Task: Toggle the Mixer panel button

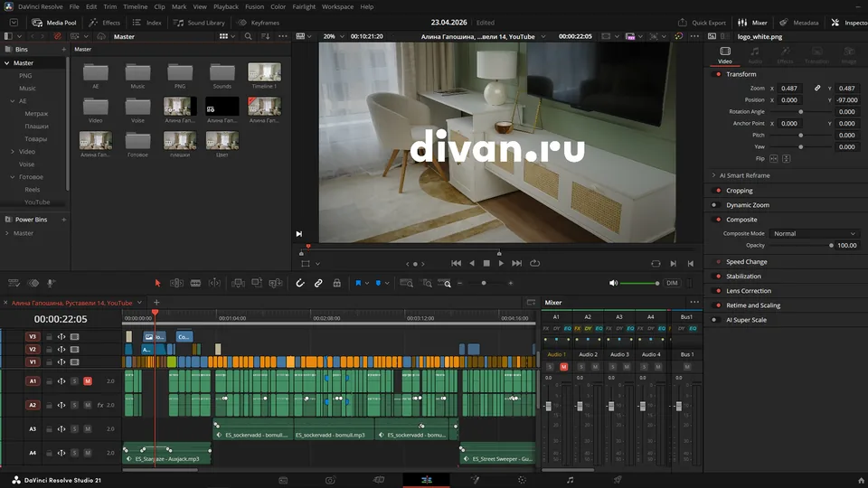Action: [x=752, y=23]
